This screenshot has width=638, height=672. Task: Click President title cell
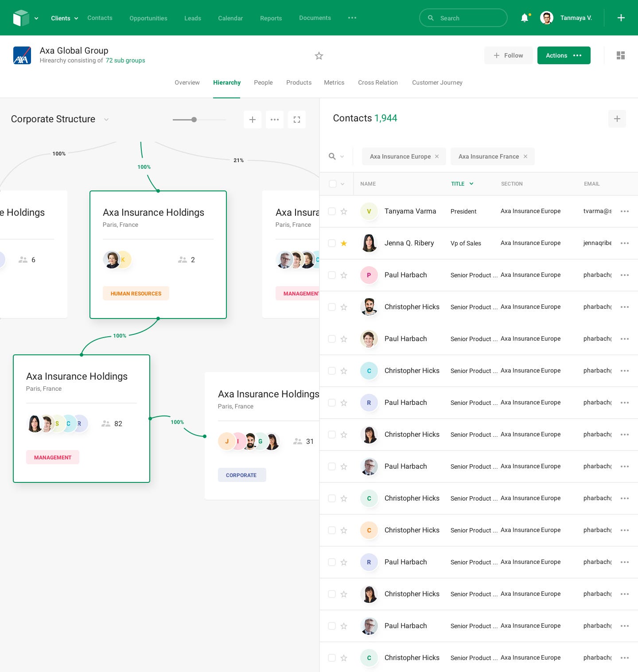pos(463,211)
